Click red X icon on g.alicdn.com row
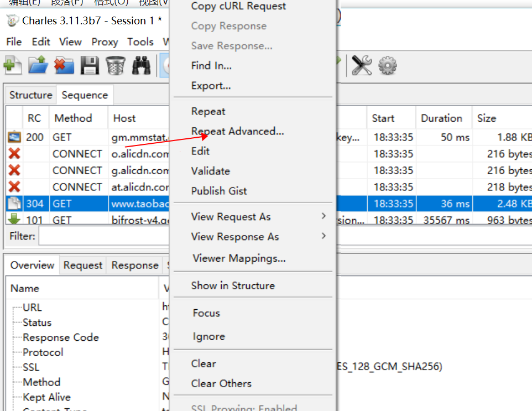532x411 pixels. click(14, 170)
